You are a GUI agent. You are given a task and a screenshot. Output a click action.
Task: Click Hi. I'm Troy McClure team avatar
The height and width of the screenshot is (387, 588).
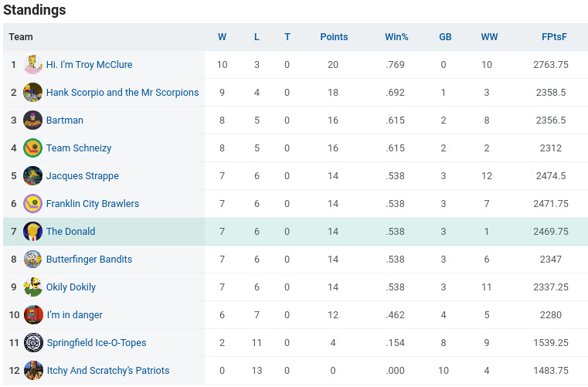coord(32,65)
